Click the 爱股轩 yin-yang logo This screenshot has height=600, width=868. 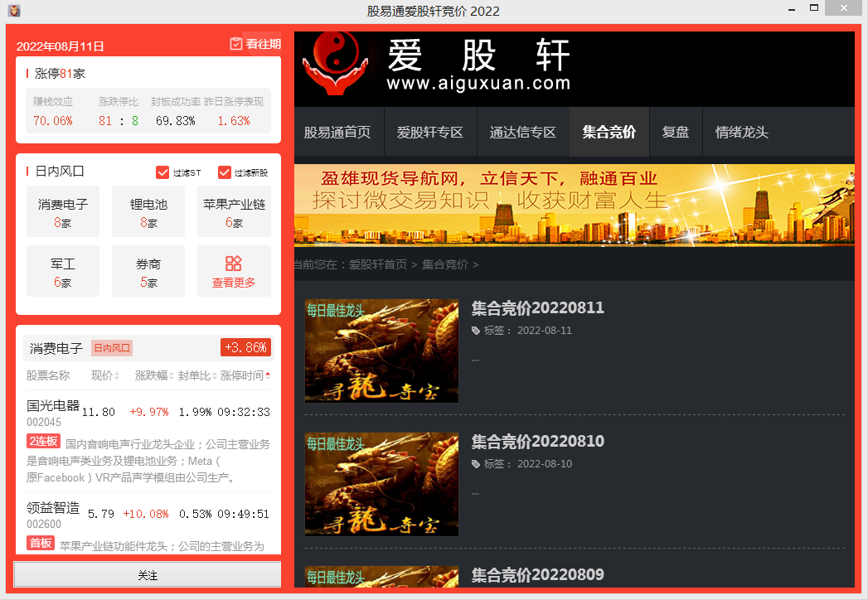[x=336, y=63]
